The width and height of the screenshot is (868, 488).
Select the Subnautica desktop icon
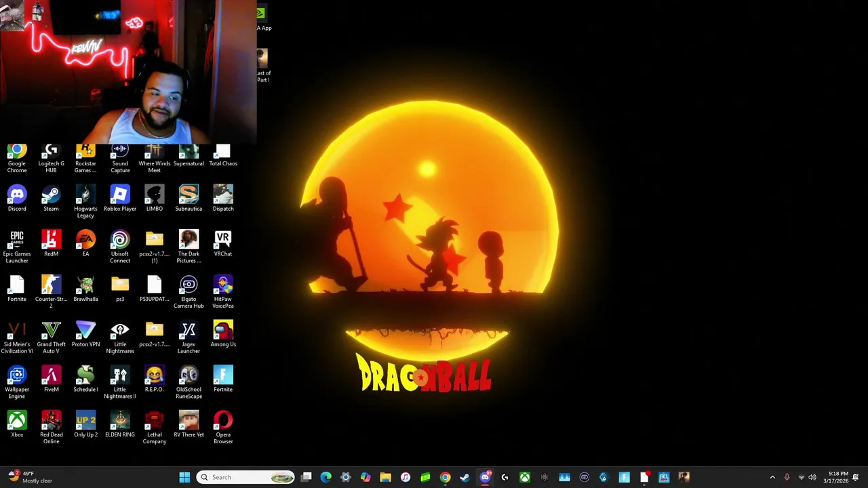[189, 199]
